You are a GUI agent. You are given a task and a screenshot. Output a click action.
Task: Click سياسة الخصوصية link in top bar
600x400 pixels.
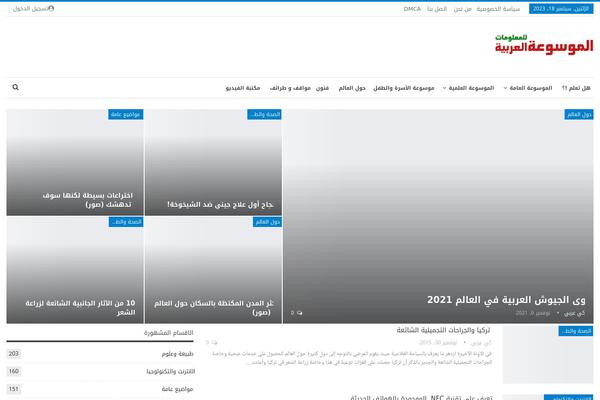pyautogui.click(x=498, y=9)
